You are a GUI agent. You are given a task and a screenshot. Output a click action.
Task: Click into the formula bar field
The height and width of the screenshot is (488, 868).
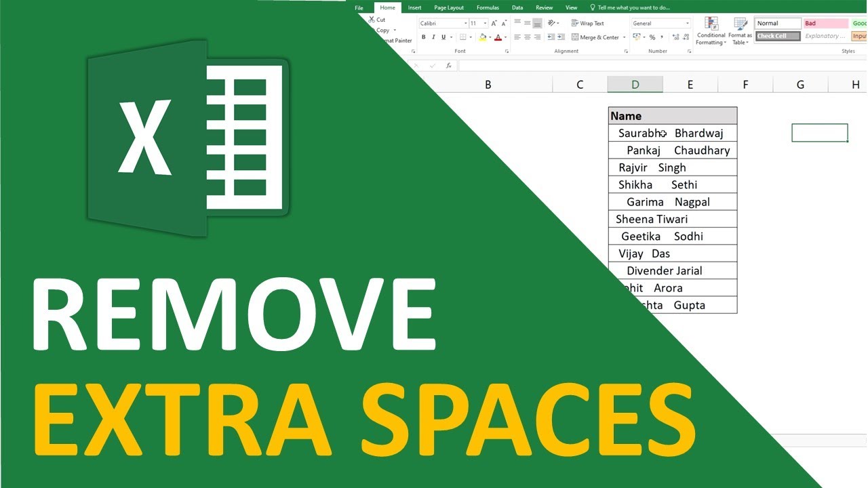(662, 66)
